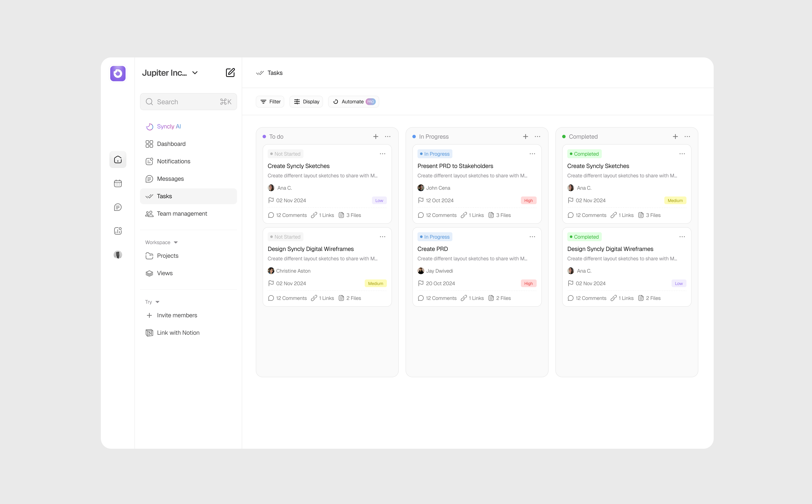The width and height of the screenshot is (812, 504).
Task: Open analytics chart icon in rail
Action: click(x=118, y=231)
